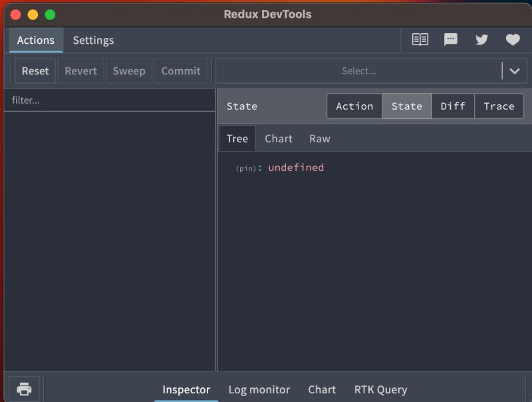Screen dimensions: 532x402
Task: Switch state display to Chart mode
Action: pyautogui.click(x=279, y=138)
